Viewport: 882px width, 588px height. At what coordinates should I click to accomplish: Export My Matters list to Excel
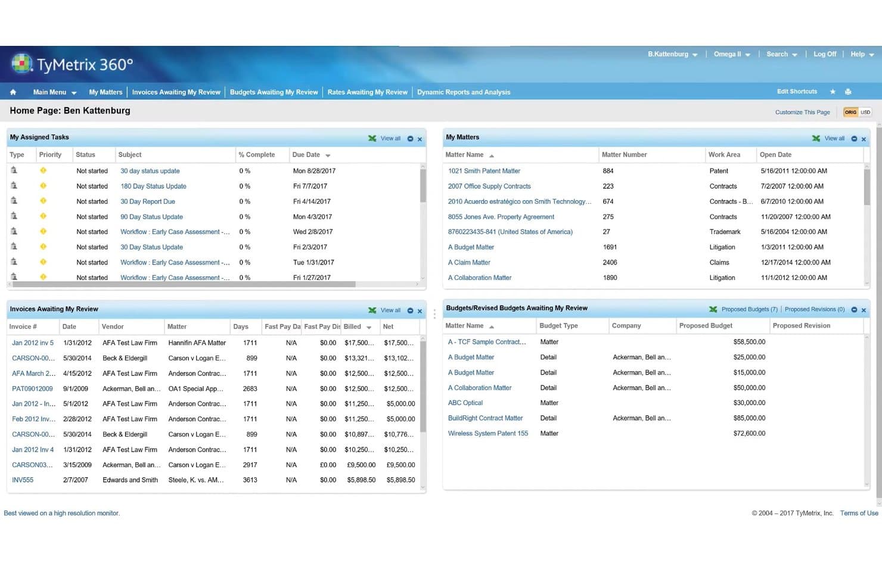pyautogui.click(x=816, y=138)
